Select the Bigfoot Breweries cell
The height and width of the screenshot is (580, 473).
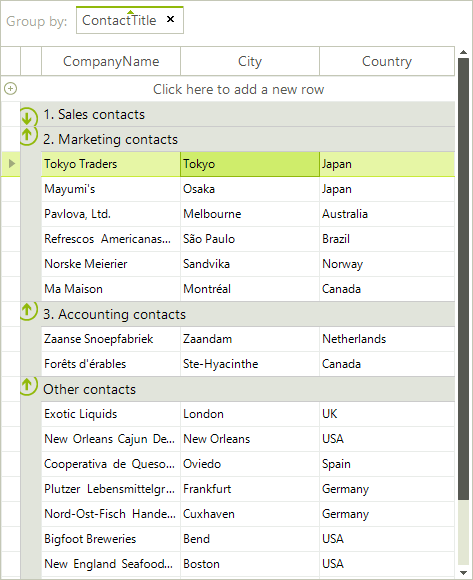point(111,539)
